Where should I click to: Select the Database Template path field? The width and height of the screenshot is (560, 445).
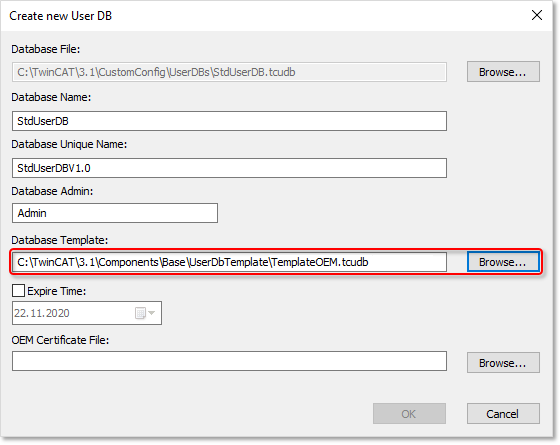(229, 262)
